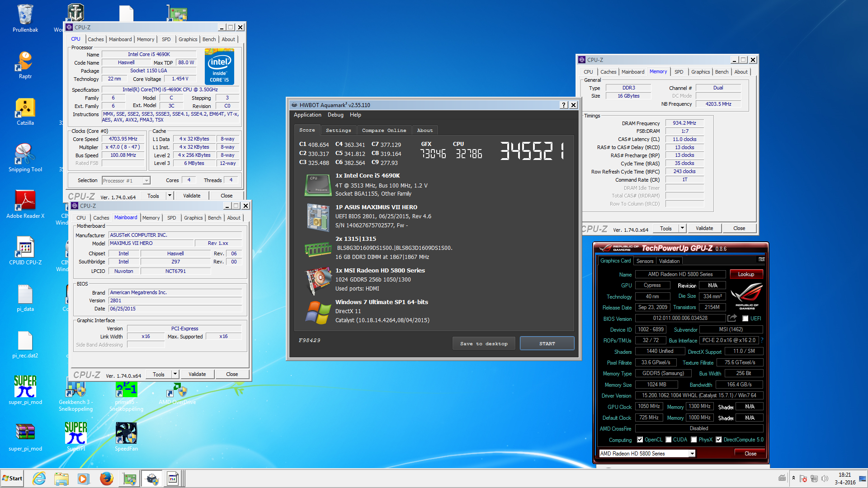Expand the GPU selection dropdown in GPU-Z
868x488 pixels.
tap(692, 454)
